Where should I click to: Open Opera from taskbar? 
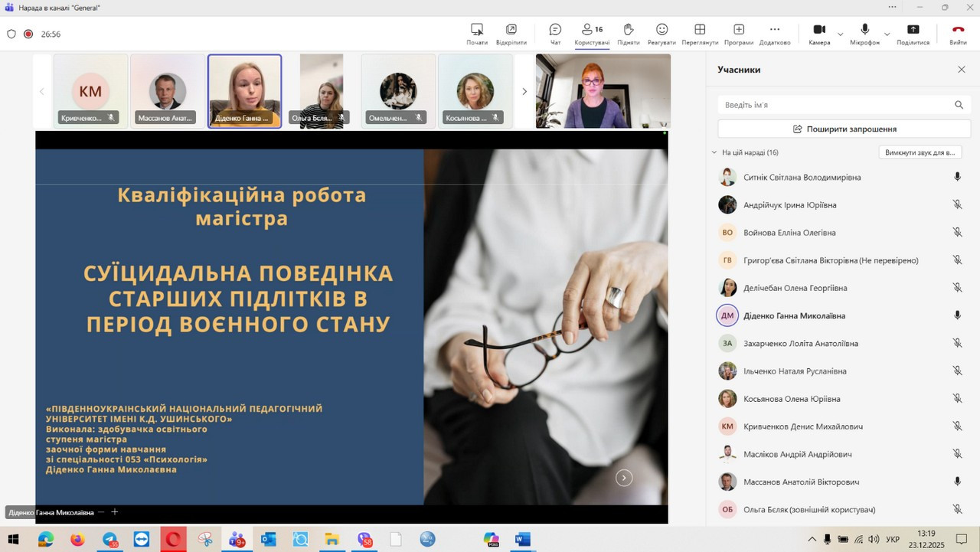point(174,540)
